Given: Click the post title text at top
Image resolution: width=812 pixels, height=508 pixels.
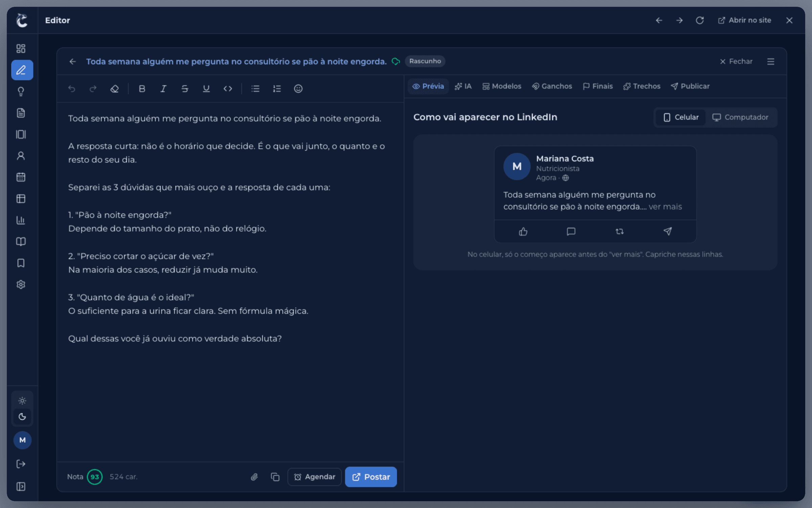Looking at the screenshot, I should (x=236, y=61).
